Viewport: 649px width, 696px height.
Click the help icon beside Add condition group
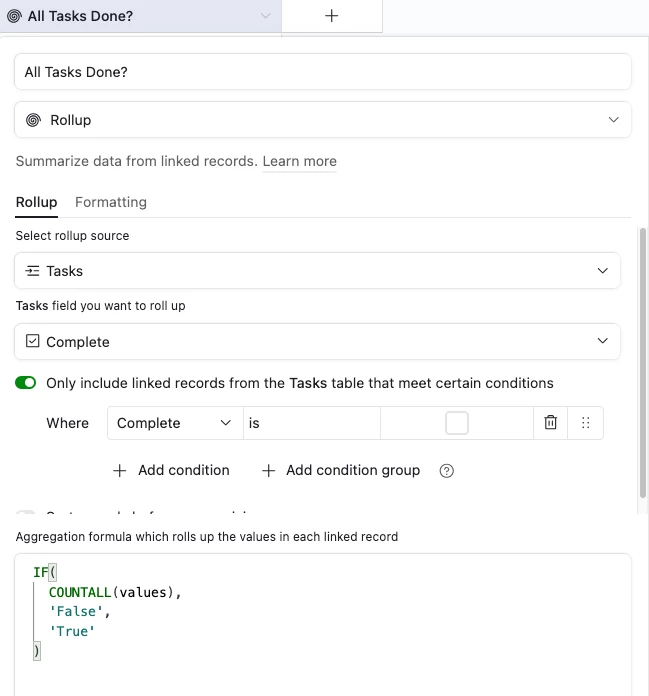[x=447, y=471]
